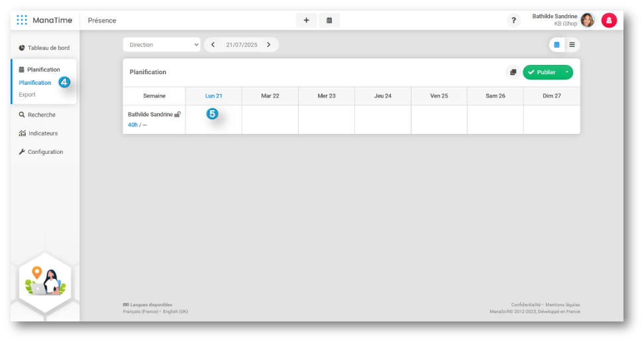Click the Sam 26 column header

(496, 96)
